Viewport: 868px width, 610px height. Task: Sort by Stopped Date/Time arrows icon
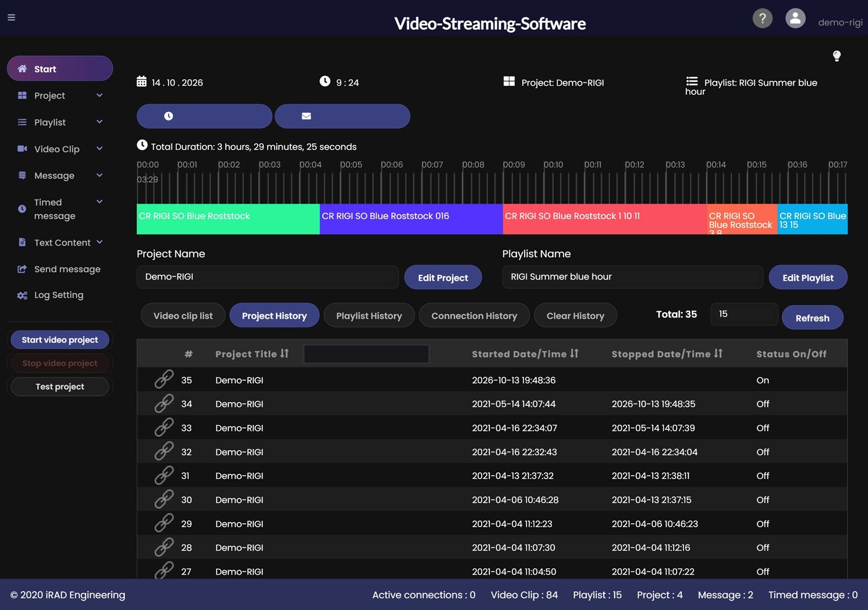[x=718, y=354]
